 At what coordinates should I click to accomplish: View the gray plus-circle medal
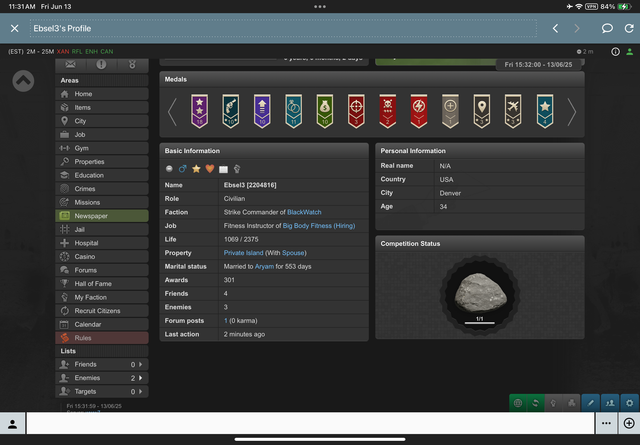point(450,111)
